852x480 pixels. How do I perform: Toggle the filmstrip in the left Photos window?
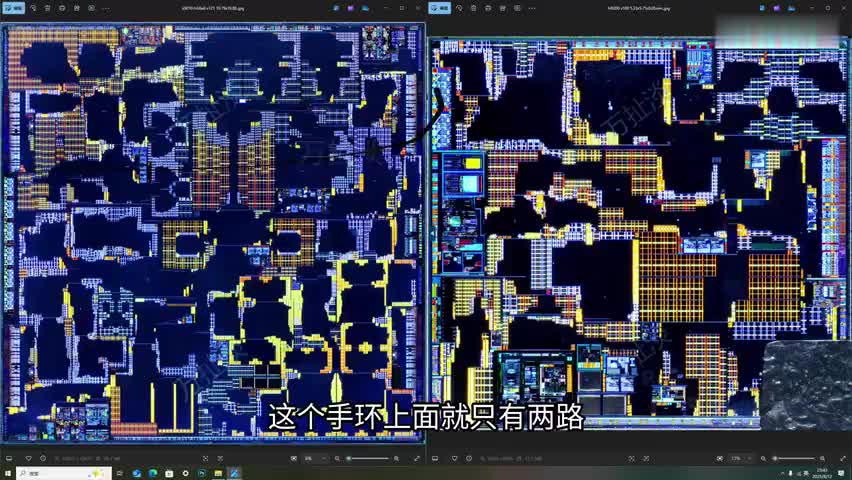pos(9,458)
